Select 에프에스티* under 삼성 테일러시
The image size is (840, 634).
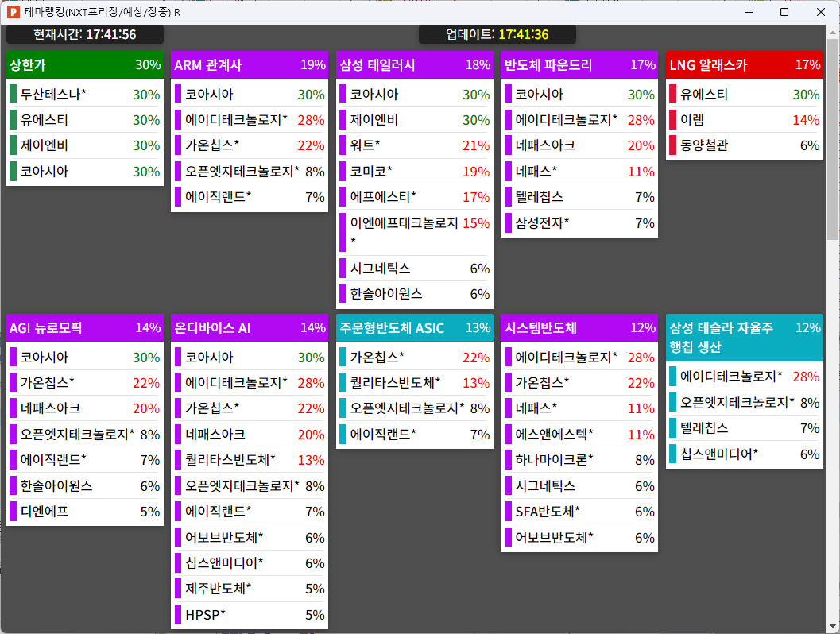pyautogui.click(x=415, y=197)
